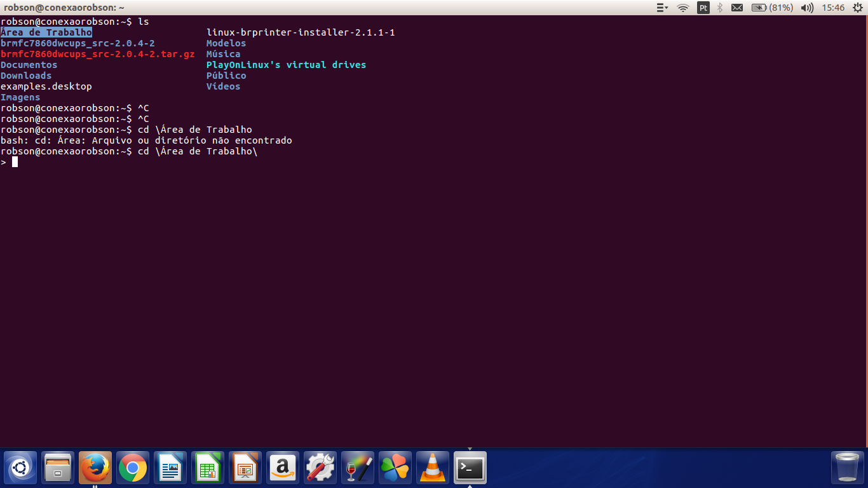Open LibreOffice Impress in the dock

click(x=245, y=468)
